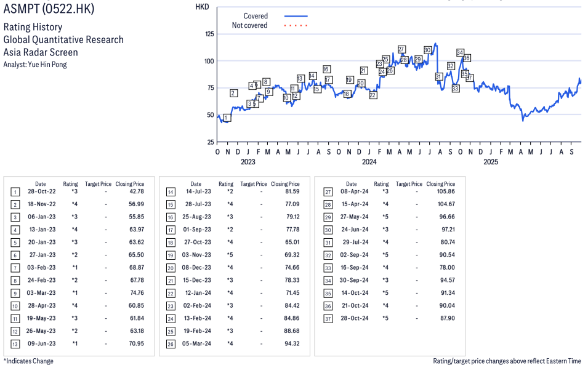
Task: Select numbered box 37 in the rating table
Action: [326, 318]
